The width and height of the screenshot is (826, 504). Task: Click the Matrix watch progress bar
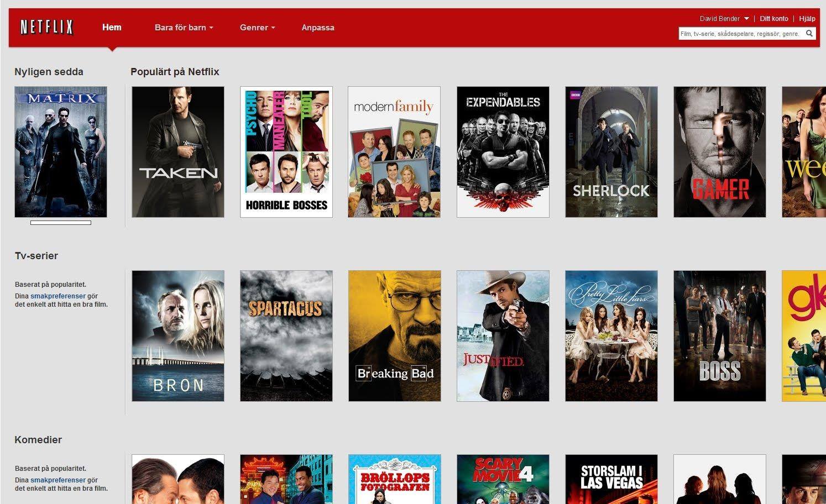click(61, 223)
